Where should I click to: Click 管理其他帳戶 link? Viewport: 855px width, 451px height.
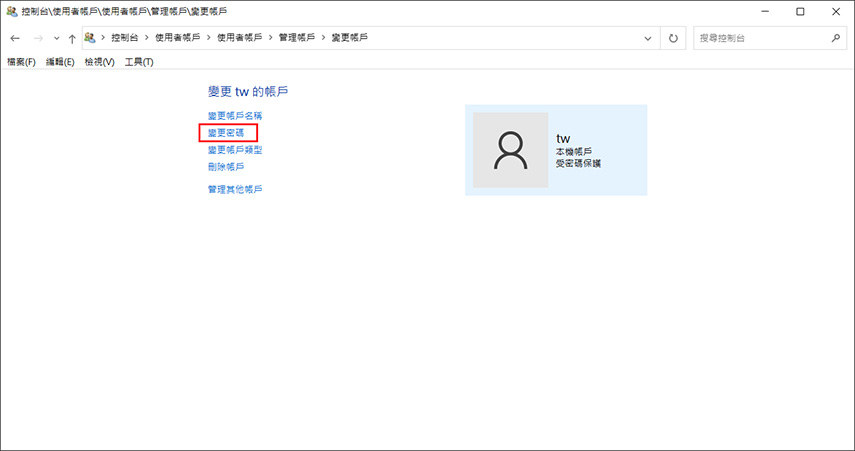235,189
